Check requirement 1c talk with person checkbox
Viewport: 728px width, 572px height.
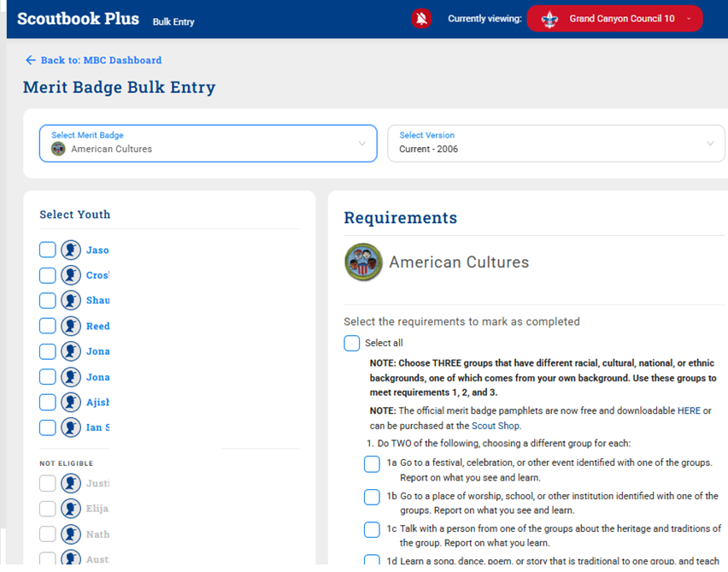372,529
